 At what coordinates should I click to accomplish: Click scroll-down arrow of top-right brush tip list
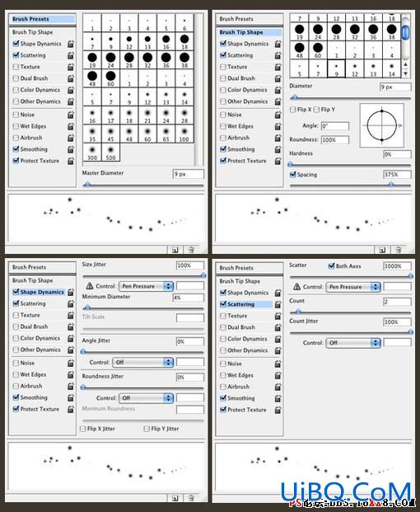405,74
